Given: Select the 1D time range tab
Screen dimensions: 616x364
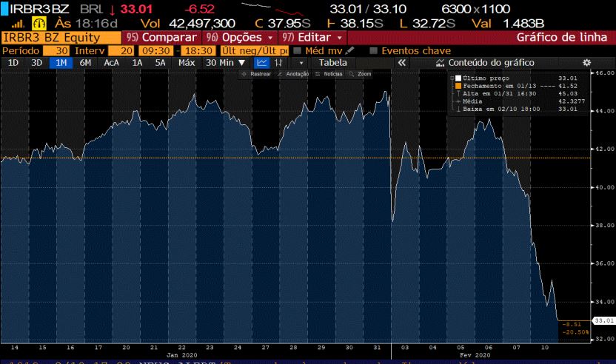Looking at the screenshot, I should pyautogui.click(x=13, y=63).
